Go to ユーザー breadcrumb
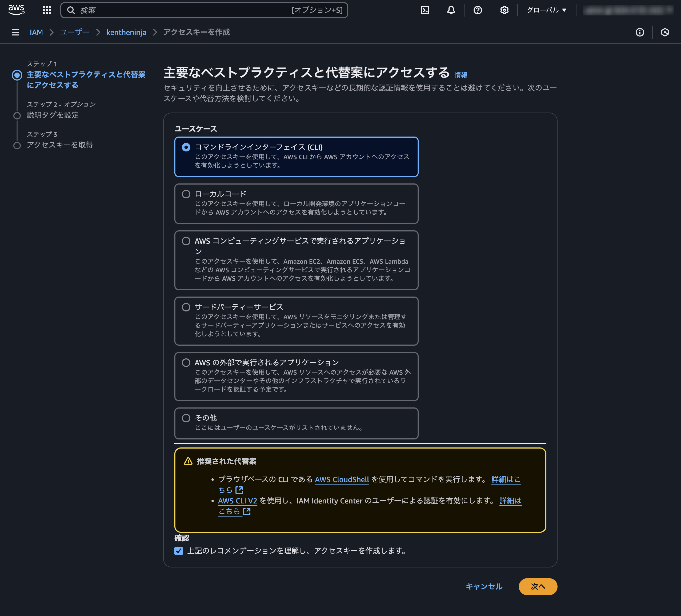This screenshot has width=681, height=616. point(74,32)
